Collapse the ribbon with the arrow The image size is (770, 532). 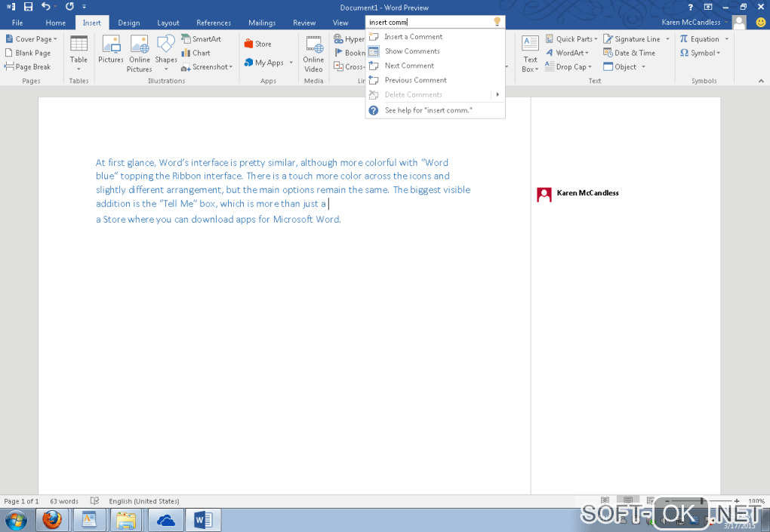[761, 81]
